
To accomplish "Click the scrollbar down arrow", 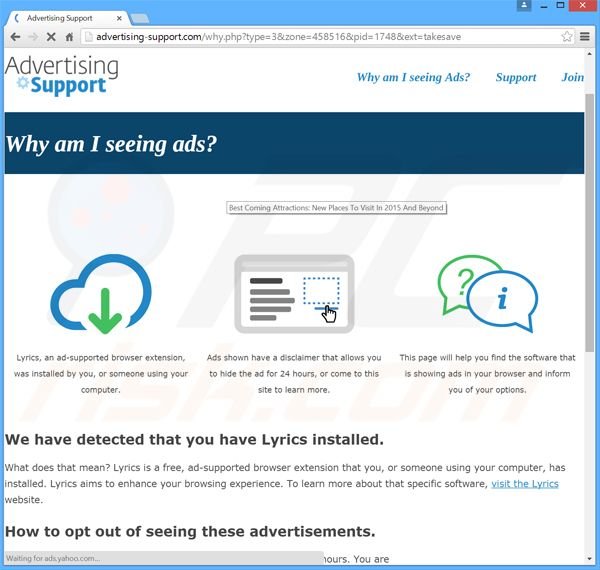I will (589, 559).
